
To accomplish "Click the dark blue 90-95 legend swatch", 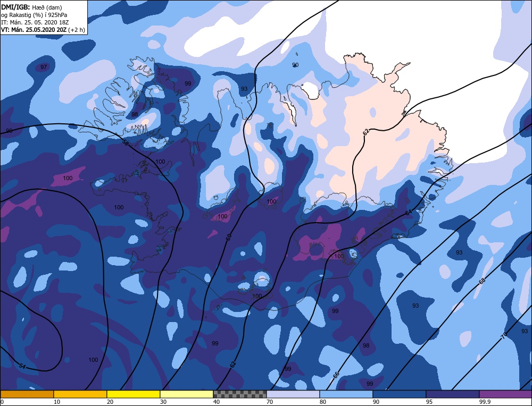I will tap(400, 394).
